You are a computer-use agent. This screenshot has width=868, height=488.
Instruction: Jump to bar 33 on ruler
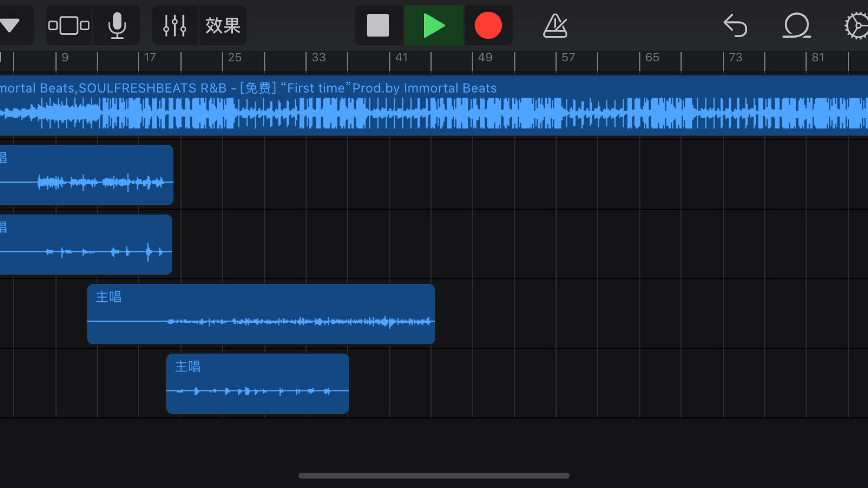[318, 58]
